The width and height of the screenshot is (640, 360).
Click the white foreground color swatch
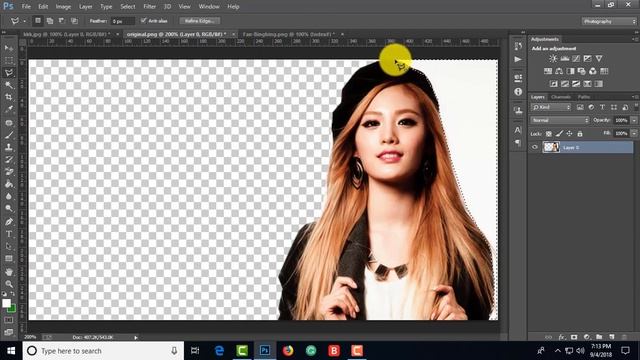[6, 303]
